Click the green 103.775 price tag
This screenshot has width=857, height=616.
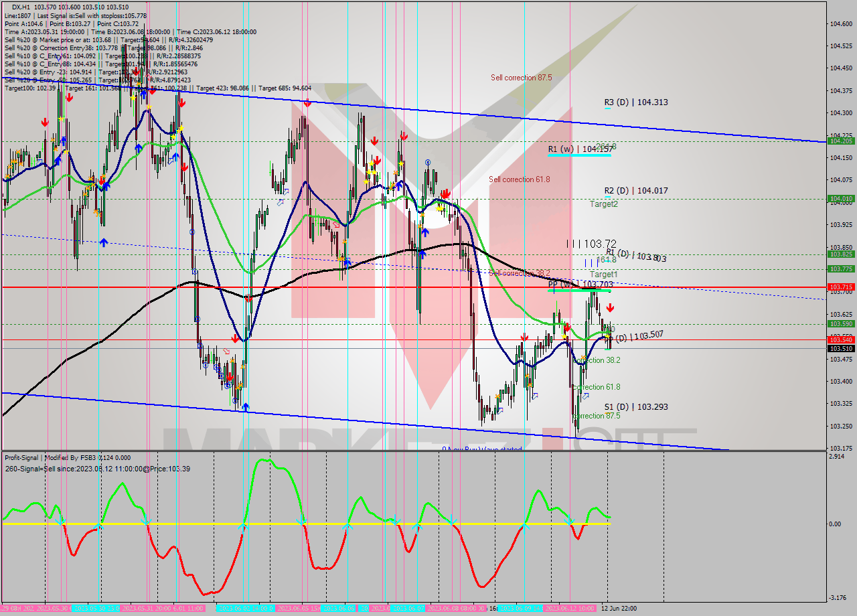coord(841,268)
